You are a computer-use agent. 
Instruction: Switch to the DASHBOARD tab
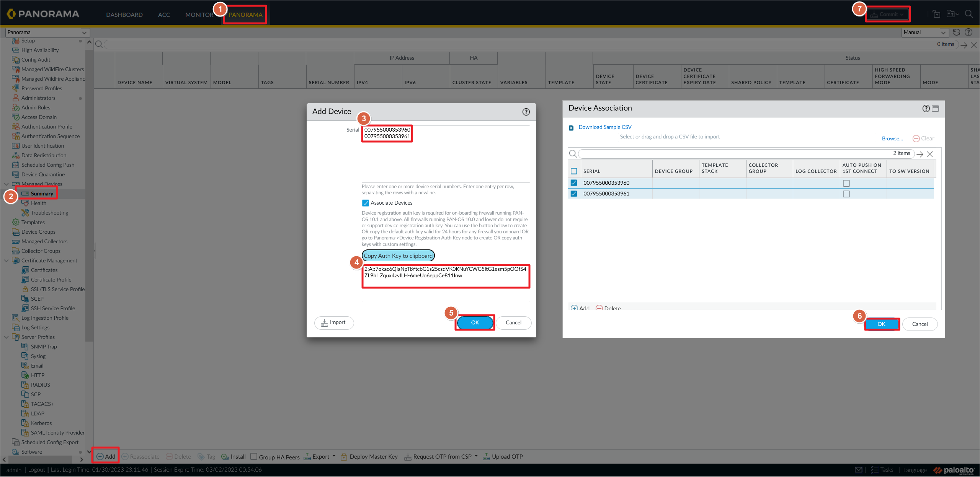point(124,15)
